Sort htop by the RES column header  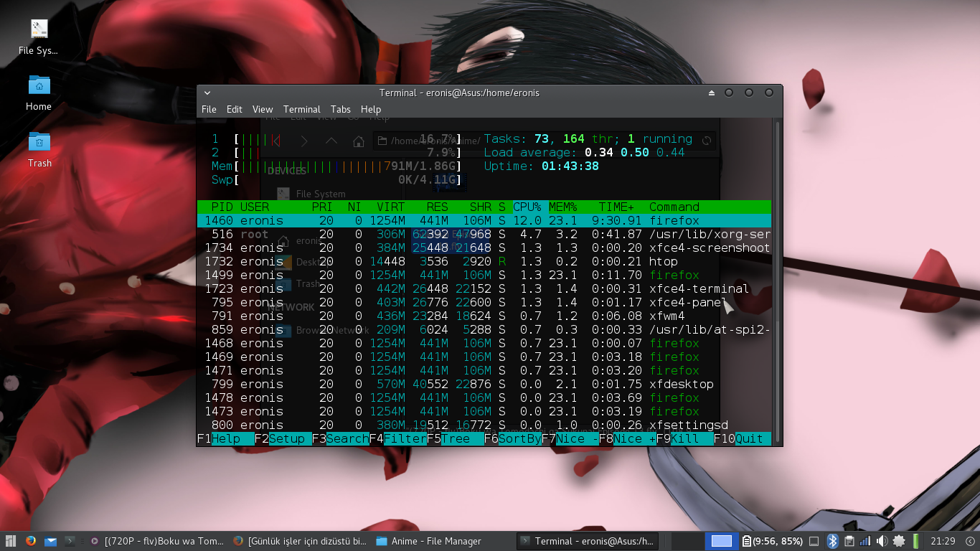pos(438,207)
